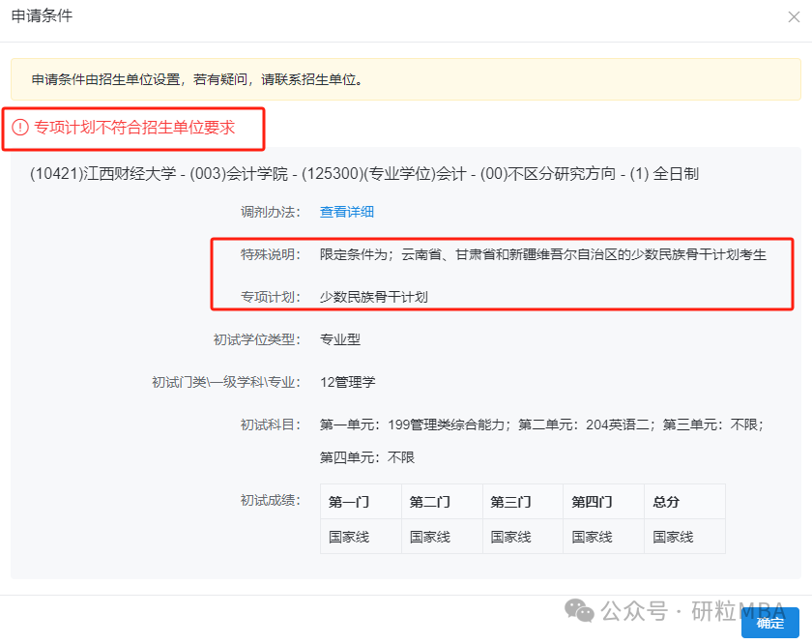Click the 第四单元：不限 text
812x644 pixels.
pyautogui.click(x=366, y=457)
